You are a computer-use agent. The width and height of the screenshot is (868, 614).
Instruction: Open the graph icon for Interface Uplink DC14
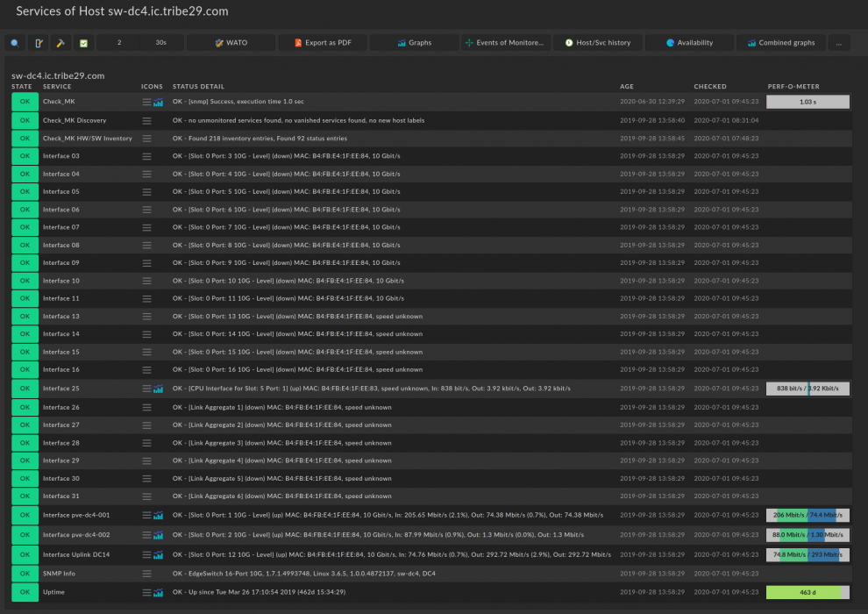[159, 554]
